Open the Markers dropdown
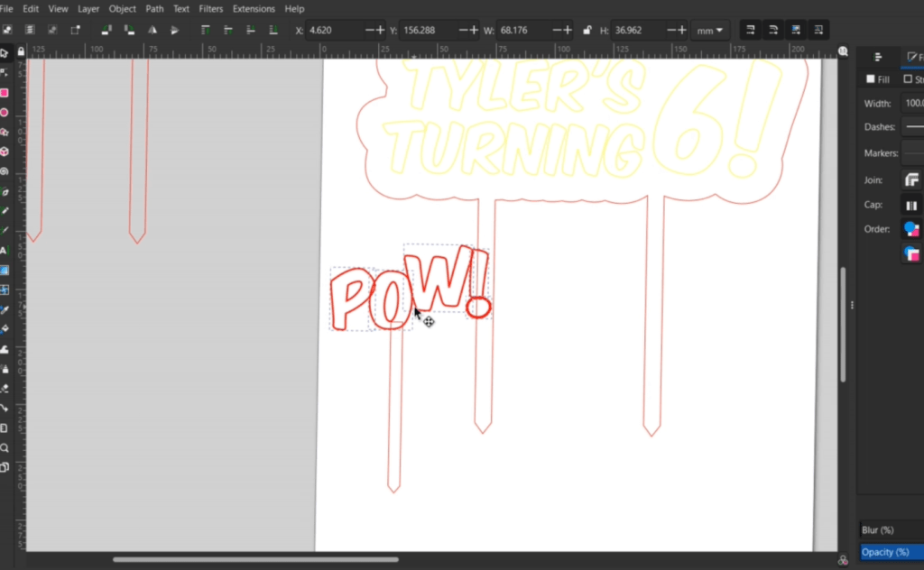Screen dimensions: 924x570 pyautogui.click(x=911, y=153)
